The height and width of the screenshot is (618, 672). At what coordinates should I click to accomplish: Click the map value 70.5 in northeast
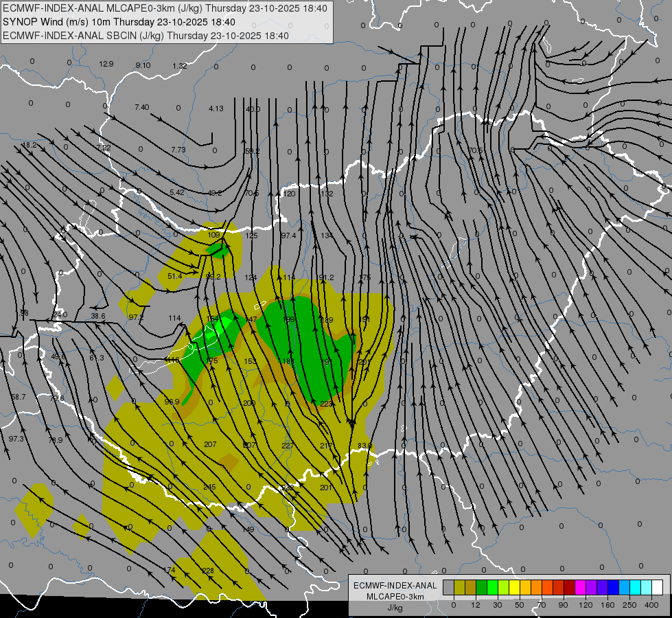[475, 150]
